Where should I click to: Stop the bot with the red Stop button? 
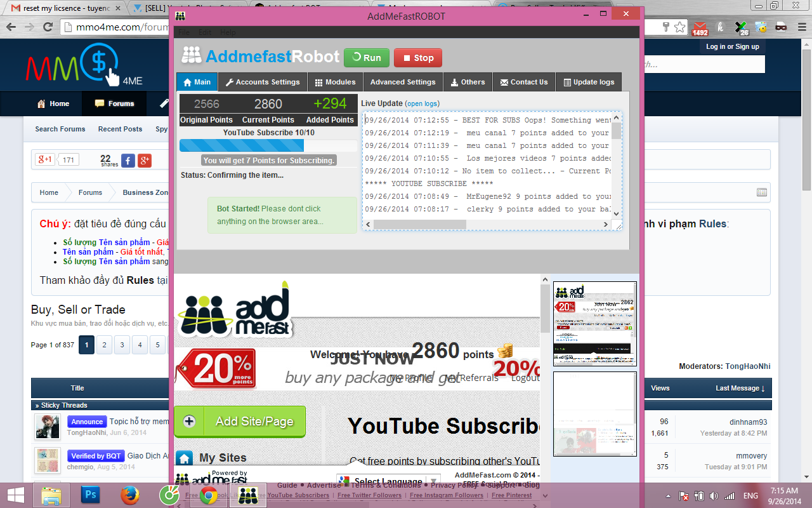point(418,58)
